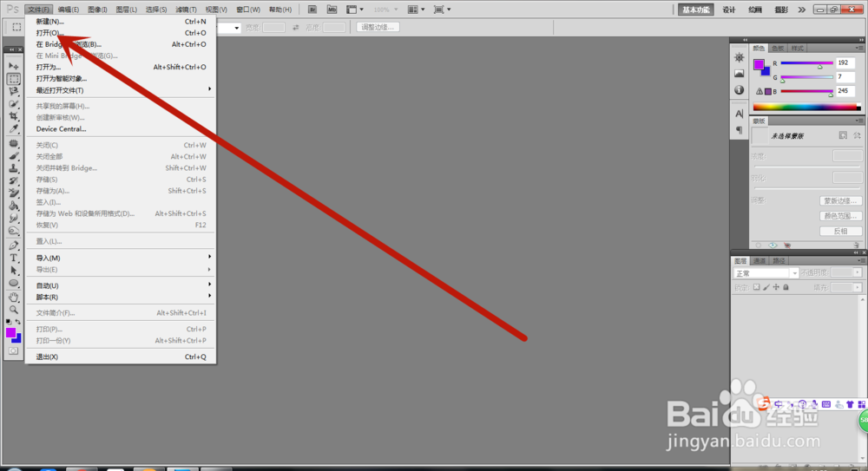Open the Info panel icon
868x471 pixels.
pyautogui.click(x=739, y=89)
